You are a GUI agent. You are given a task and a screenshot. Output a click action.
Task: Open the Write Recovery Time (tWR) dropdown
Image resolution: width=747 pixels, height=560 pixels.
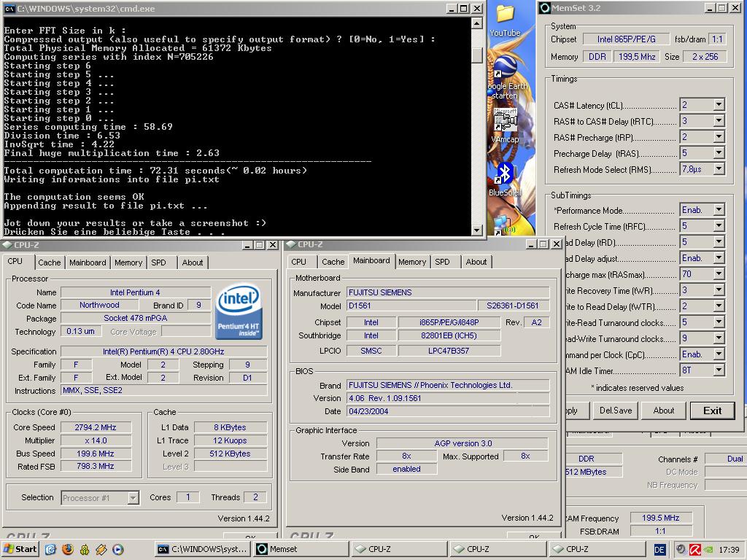pyautogui.click(x=719, y=290)
